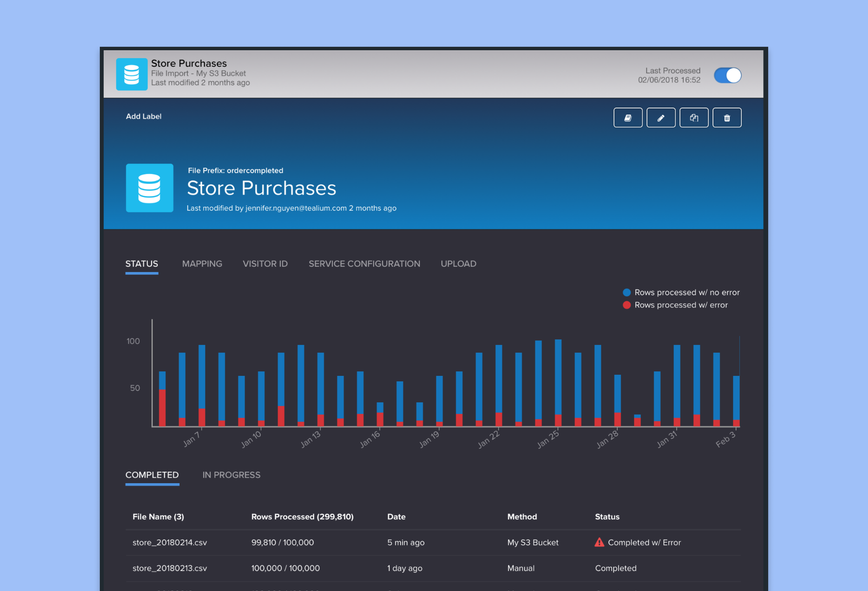Image resolution: width=868 pixels, height=591 pixels.
Task: Click the Add Label link
Action: pos(143,117)
